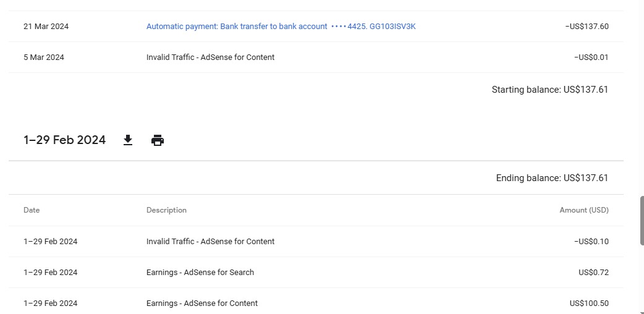
Task: Click the vertical scrollbar thumb
Action: (642, 221)
